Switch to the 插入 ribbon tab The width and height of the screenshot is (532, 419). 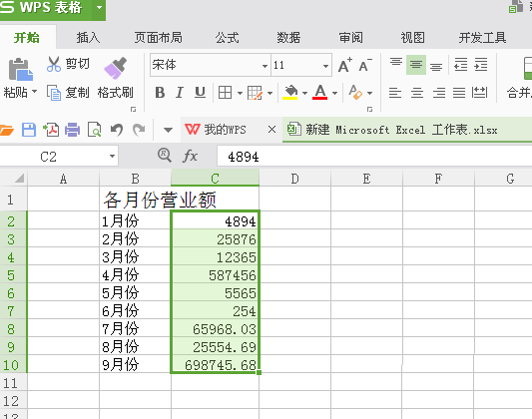pyautogui.click(x=88, y=37)
